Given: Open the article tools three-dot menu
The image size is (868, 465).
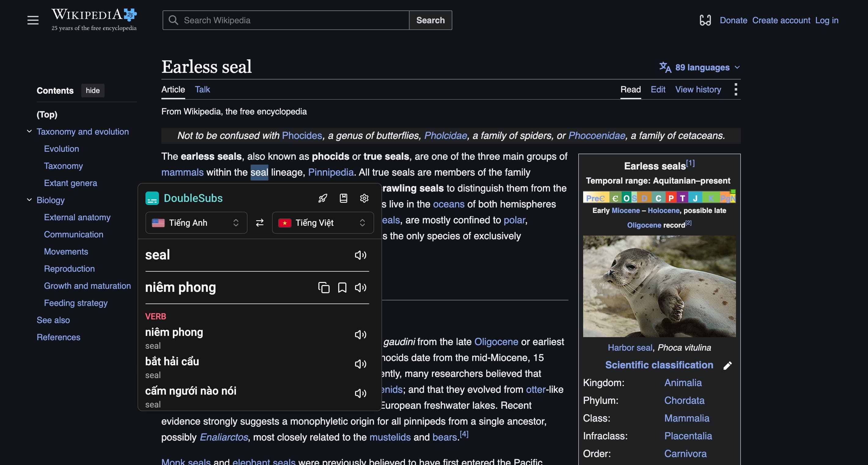Looking at the screenshot, I should tap(736, 89).
